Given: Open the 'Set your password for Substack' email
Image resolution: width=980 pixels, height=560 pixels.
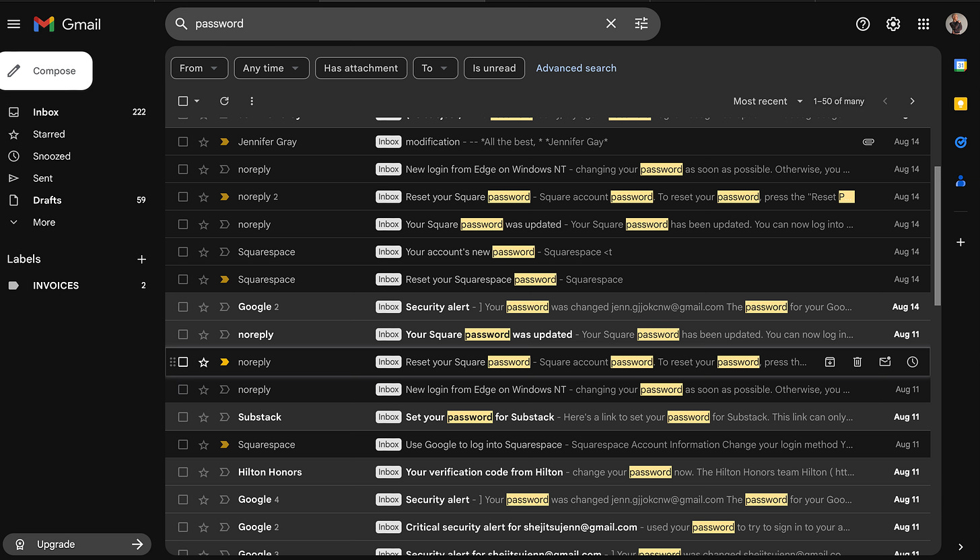Looking at the screenshot, I should point(548,417).
